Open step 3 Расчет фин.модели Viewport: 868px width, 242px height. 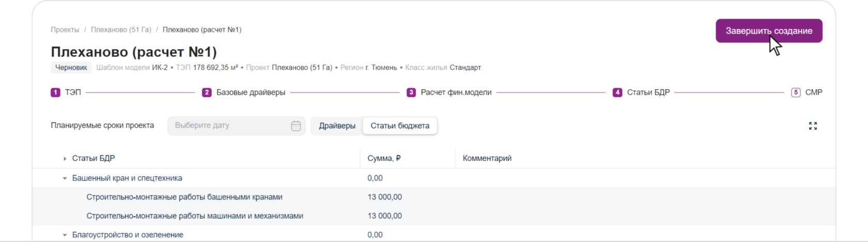pyautogui.click(x=449, y=92)
